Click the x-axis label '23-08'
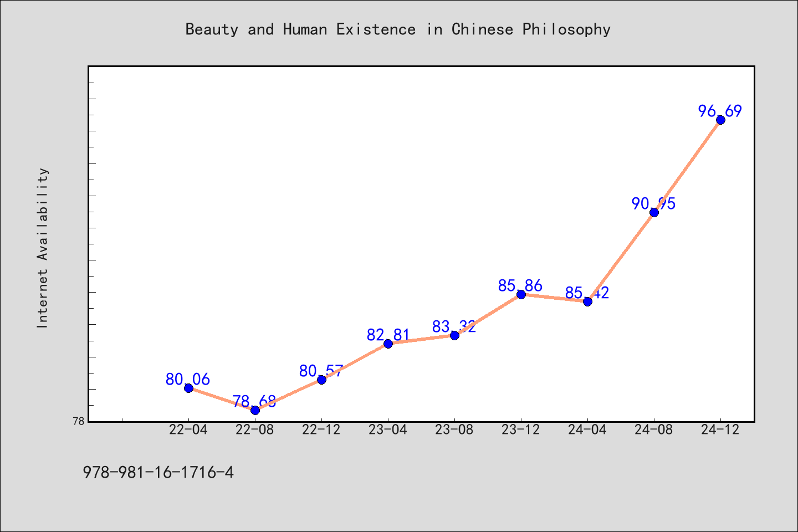798x532 pixels. click(x=454, y=430)
